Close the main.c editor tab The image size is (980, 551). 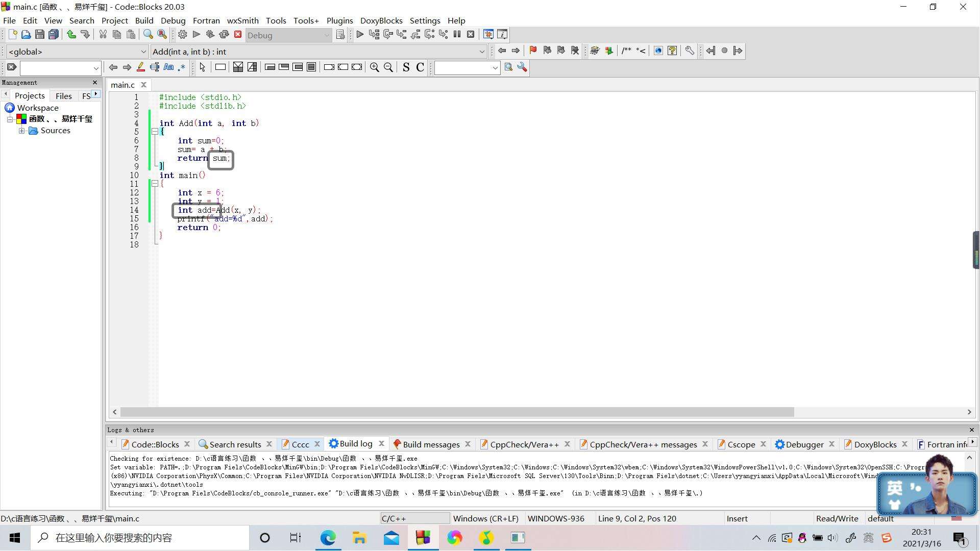[x=143, y=85]
